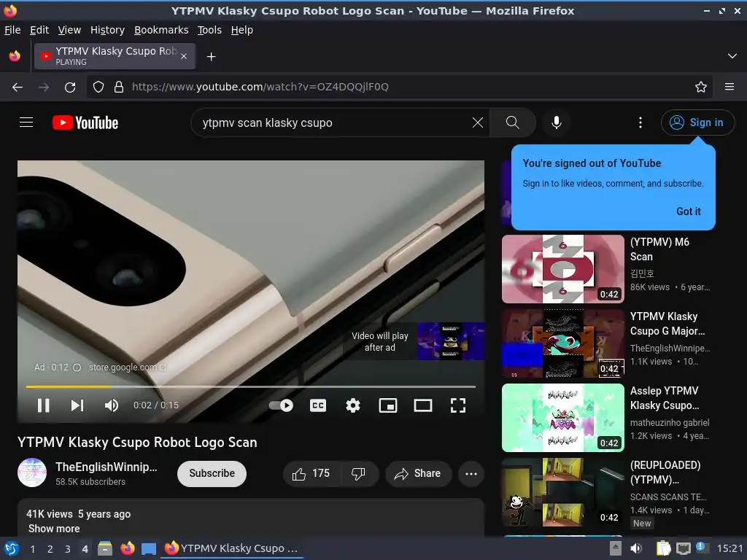Open Firefox application menu
Image resolution: width=747 pixels, height=560 pixels.
[729, 87]
